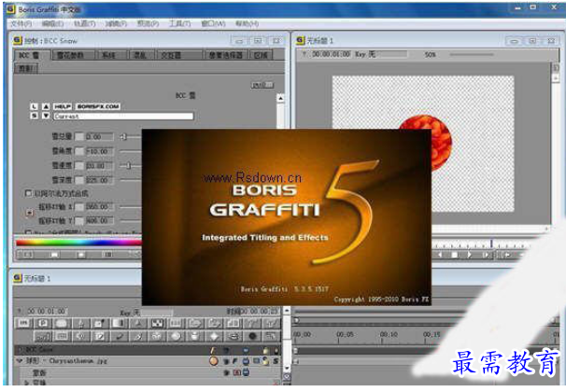
Task: Click the brush-stroke icon in timeline toolbar second row
Action: pyautogui.click(x=120, y=336)
